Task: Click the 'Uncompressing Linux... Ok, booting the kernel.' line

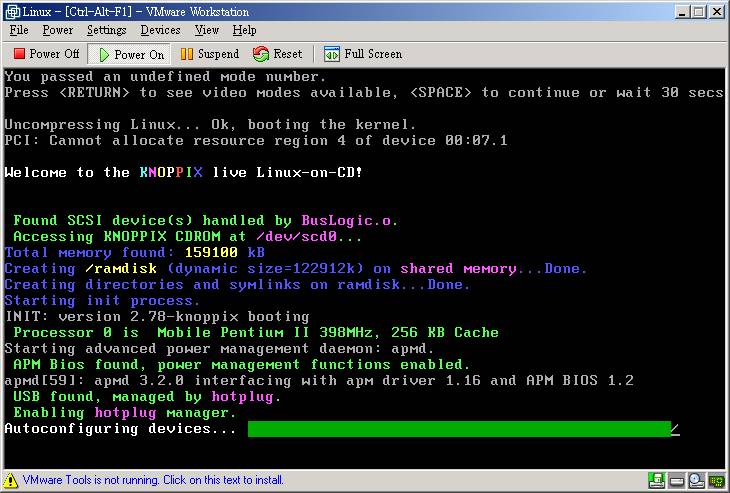Action: click(210, 124)
